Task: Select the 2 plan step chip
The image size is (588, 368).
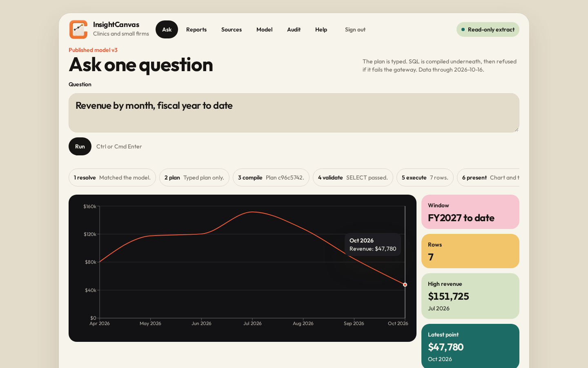Action: (194, 177)
